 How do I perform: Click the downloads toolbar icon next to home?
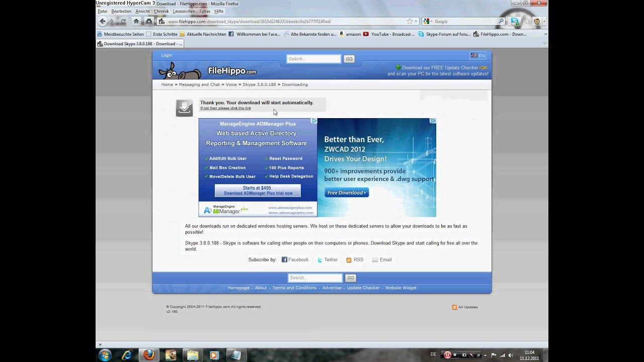(149, 21)
